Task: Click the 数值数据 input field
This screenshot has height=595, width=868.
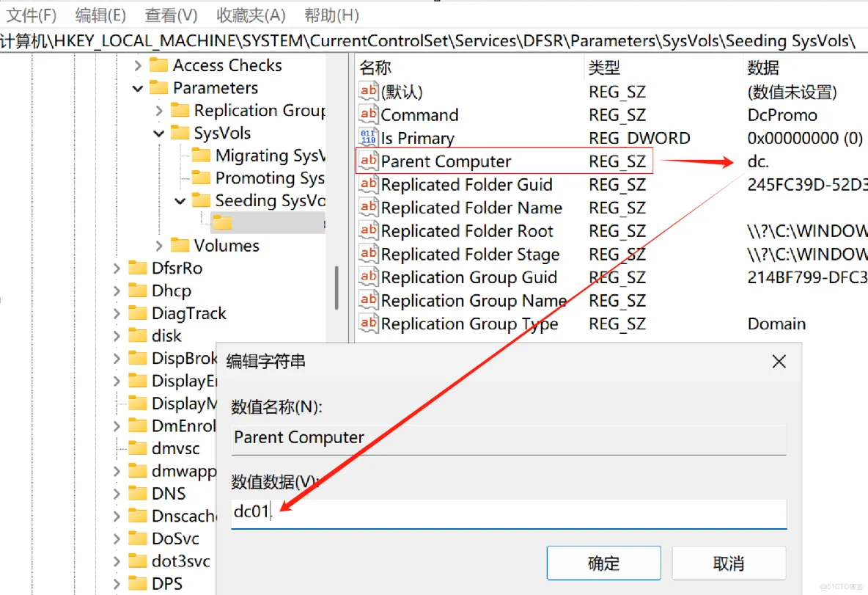Action: click(508, 513)
